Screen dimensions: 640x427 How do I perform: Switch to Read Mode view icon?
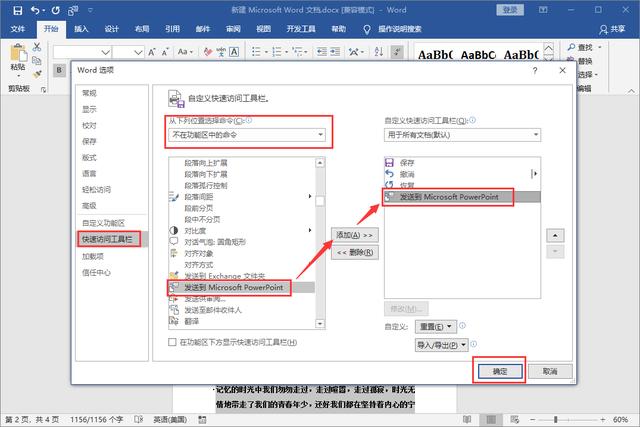[467, 419]
